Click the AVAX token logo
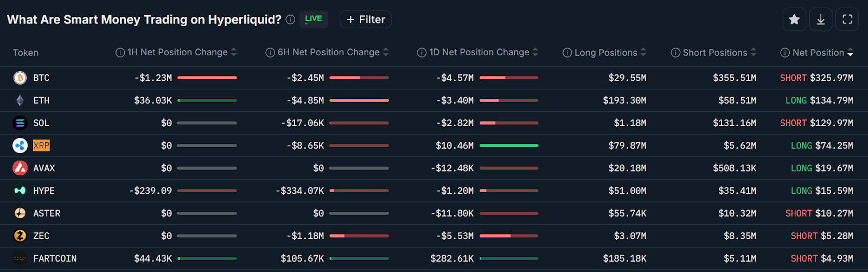 20,168
